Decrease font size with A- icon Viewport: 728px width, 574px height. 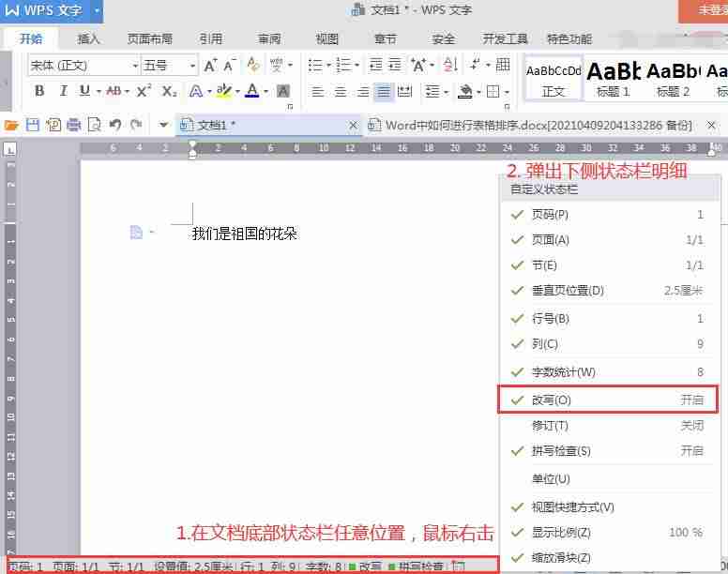point(230,66)
